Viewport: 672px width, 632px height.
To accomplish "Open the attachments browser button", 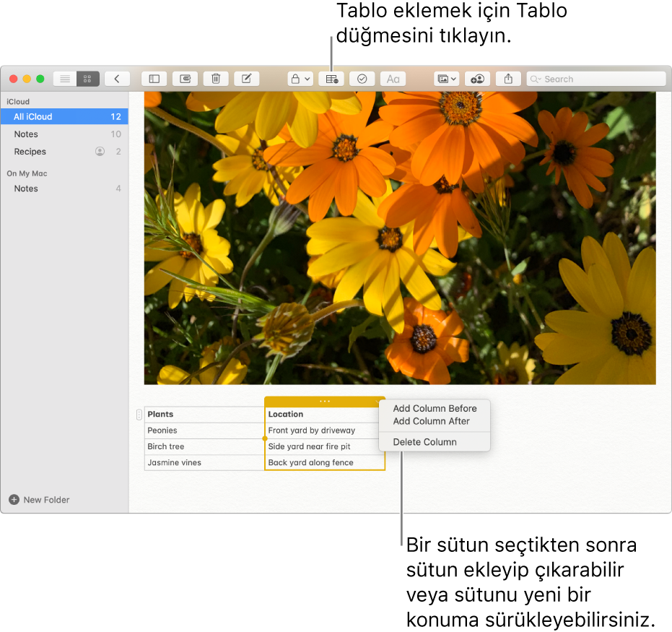I will click(185, 79).
